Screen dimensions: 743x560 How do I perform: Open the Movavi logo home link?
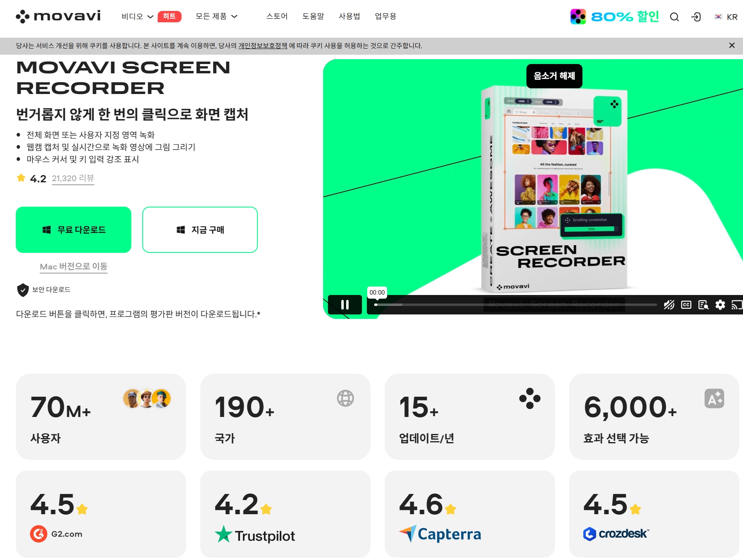pyautogui.click(x=58, y=16)
